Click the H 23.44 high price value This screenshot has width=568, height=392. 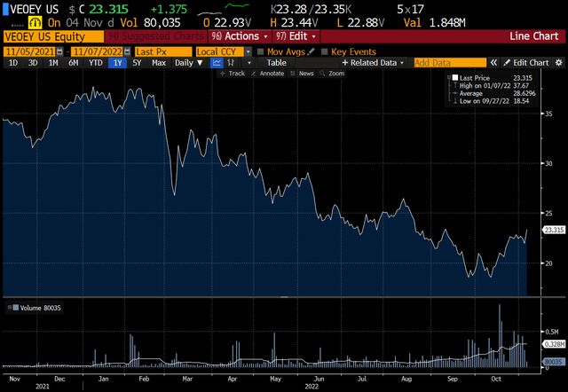coord(294,23)
